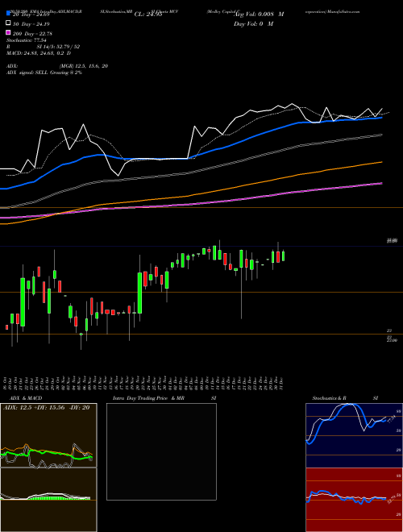This screenshot has height=532, width=403.
Task: Click the MACD: 24.83, 24.63, 0.2 line
Action: pyautogui.click(x=39, y=53)
